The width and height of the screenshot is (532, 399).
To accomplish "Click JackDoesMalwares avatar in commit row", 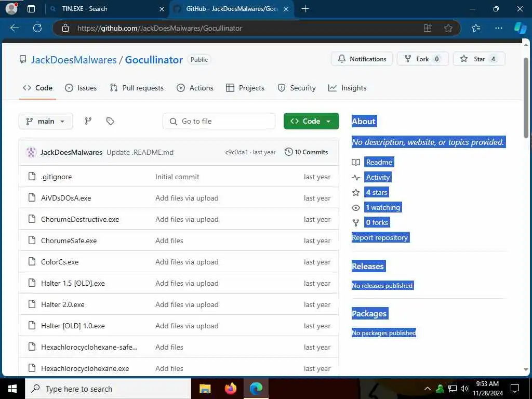I will click(31, 152).
